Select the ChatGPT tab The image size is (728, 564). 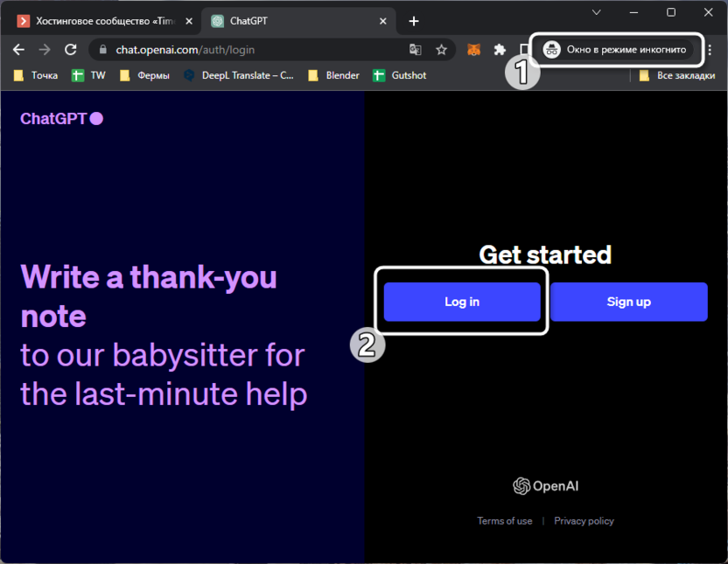298,21
